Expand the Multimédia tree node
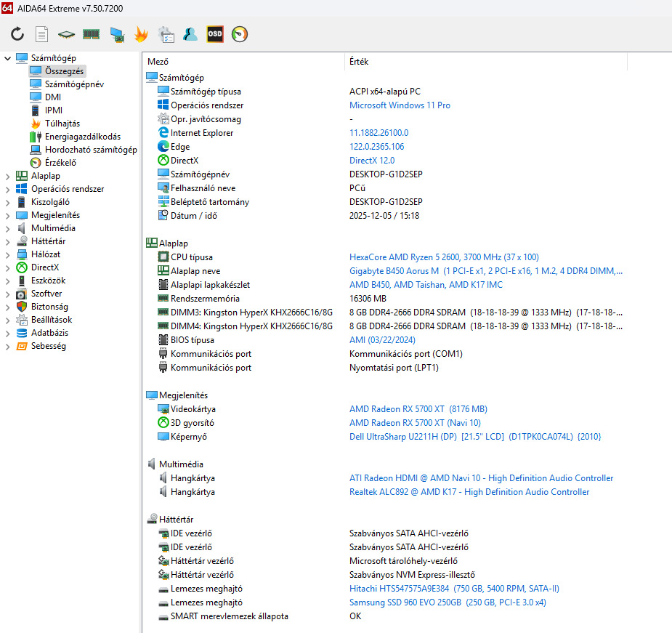This screenshot has width=672, height=633. (x=7, y=229)
